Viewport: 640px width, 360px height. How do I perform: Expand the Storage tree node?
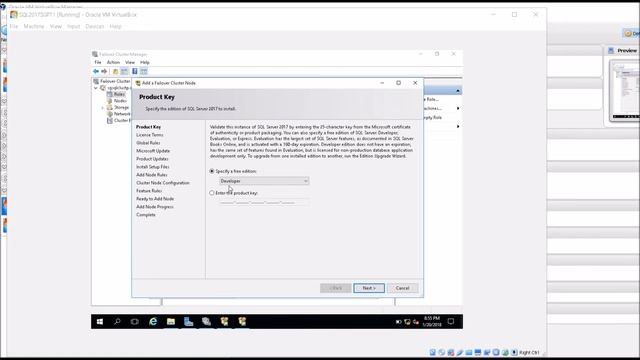click(103, 108)
